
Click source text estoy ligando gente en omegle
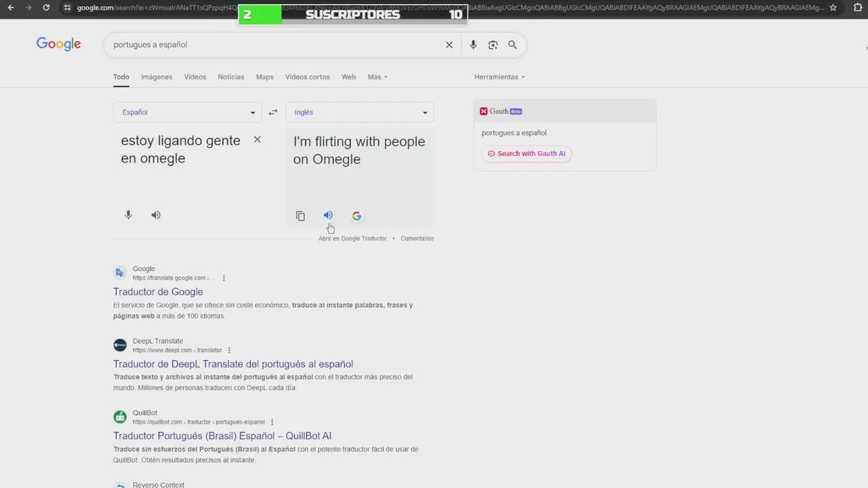tap(180, 149)
